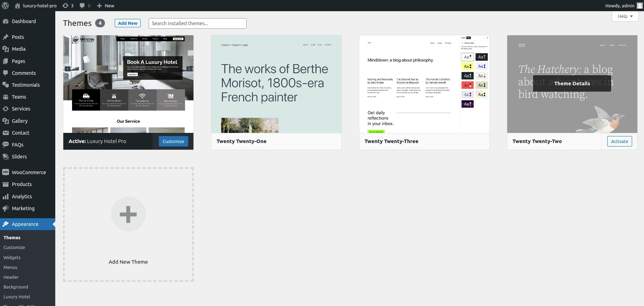Open the Widgets submenu item
Viewport: 644px width, 306px height.
[x=12, y=257]
